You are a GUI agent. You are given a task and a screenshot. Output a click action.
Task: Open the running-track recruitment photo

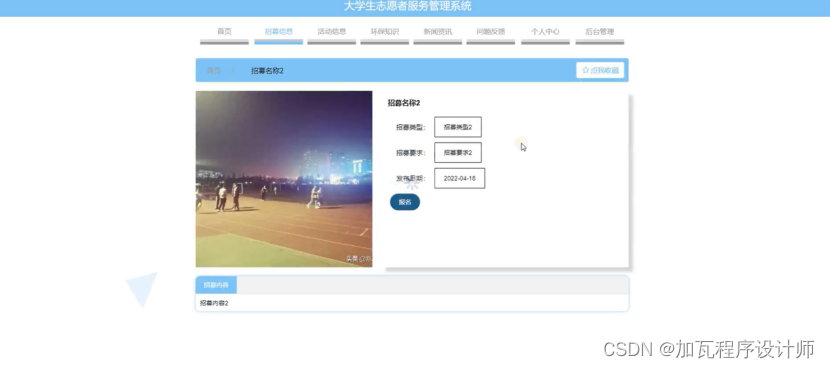pos(284,179)
